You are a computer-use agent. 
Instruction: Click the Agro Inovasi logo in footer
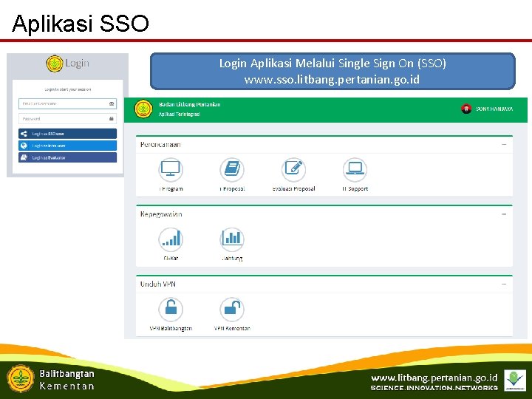(x=515, y=381)
